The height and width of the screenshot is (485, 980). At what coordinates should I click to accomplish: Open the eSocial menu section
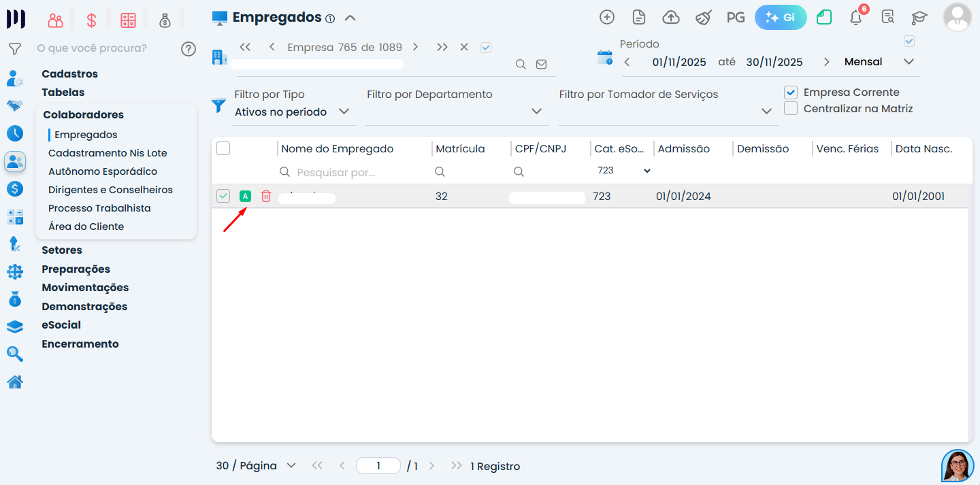(61, 325)
